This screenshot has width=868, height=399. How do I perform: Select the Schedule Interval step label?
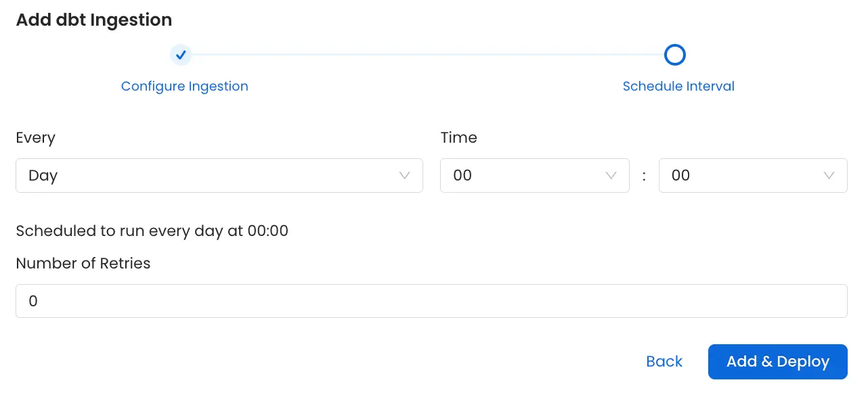point(678,86)
